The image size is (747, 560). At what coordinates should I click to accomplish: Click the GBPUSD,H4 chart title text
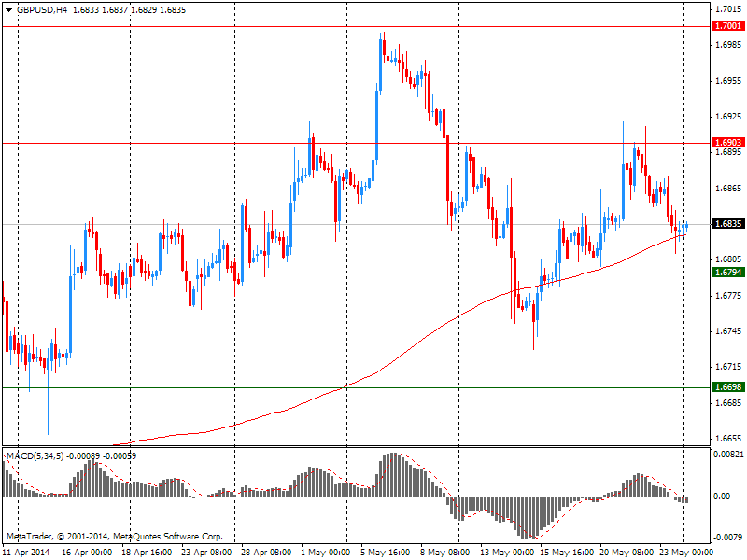[x=42, y=10]
